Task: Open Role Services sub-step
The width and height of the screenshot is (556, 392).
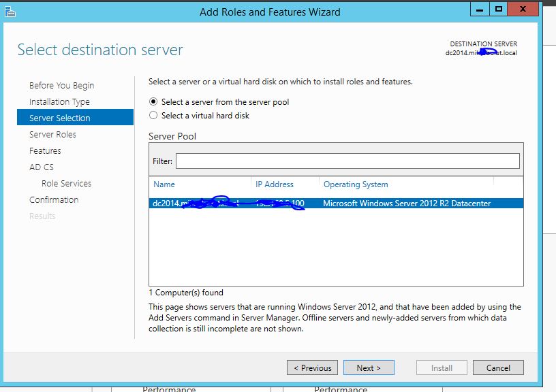Action: pyautogui.click(x=66, y=184)
